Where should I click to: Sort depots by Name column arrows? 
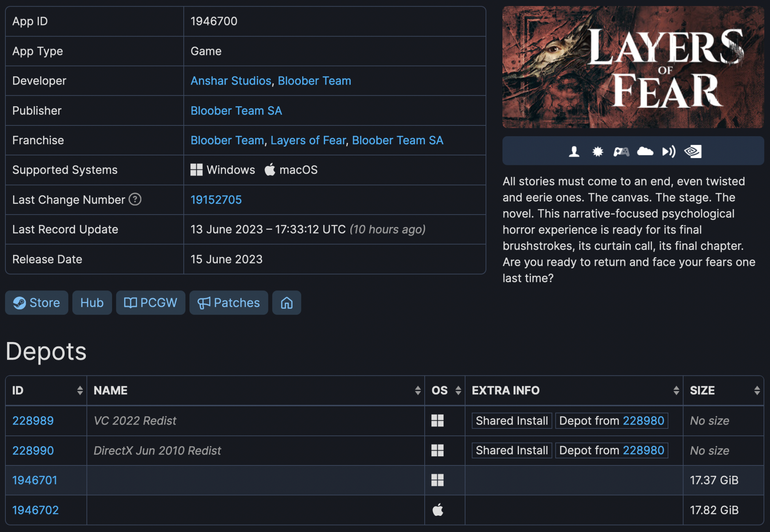click(x=418, y=390)
